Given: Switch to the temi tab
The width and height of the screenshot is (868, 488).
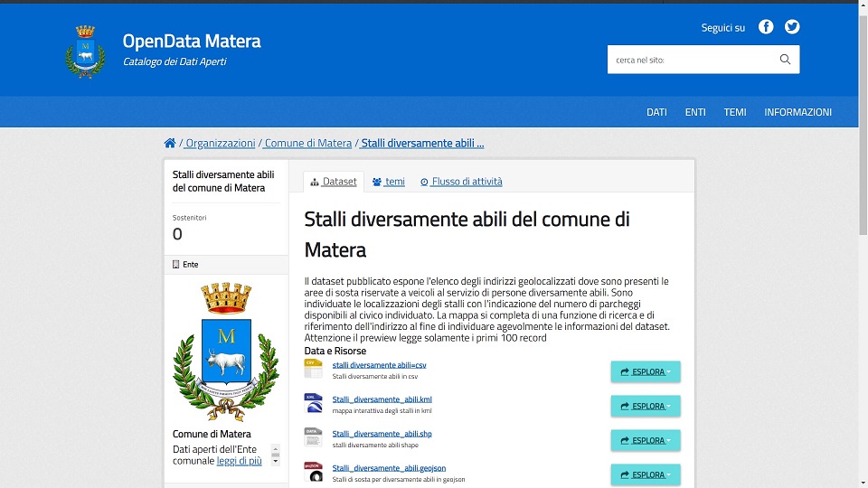Looking at the screenshot, I should (389, 182).
